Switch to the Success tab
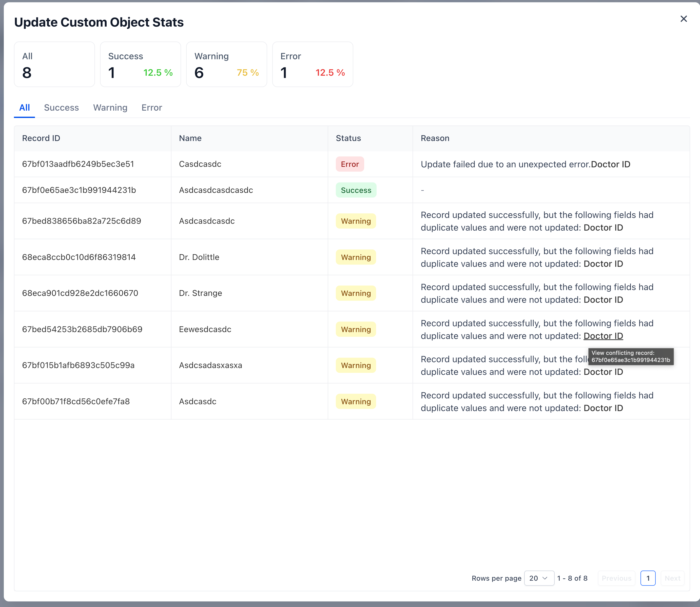Viewport: 700px width, 607px height. pyautogui.click(x=61, y=108)
